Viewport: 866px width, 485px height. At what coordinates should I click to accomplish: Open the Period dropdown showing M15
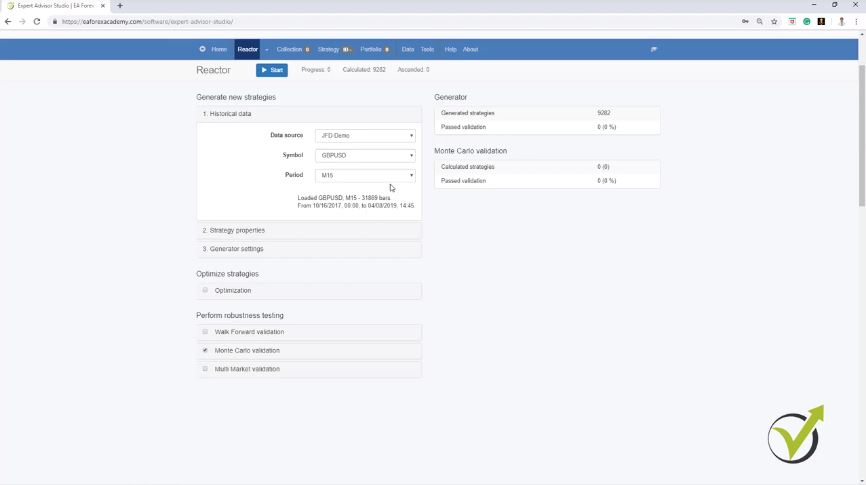(365, 175)
